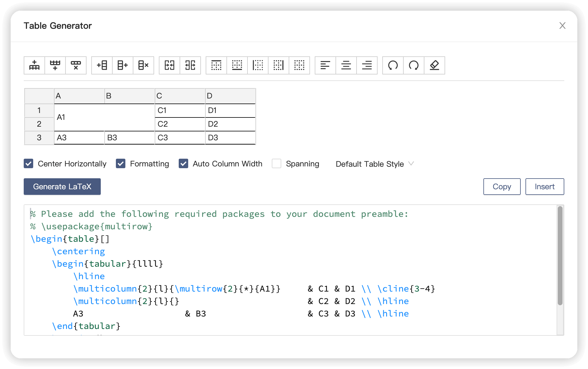Insert a column to the left
Image resolution: width=588 pixels, height=369 pixels.
point(102,66)
